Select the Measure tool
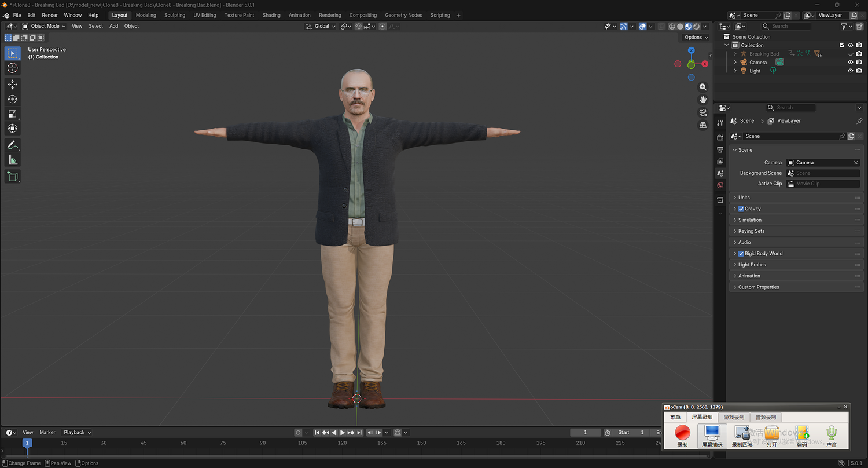Viewport: 868px width, 468px height. 12,159
